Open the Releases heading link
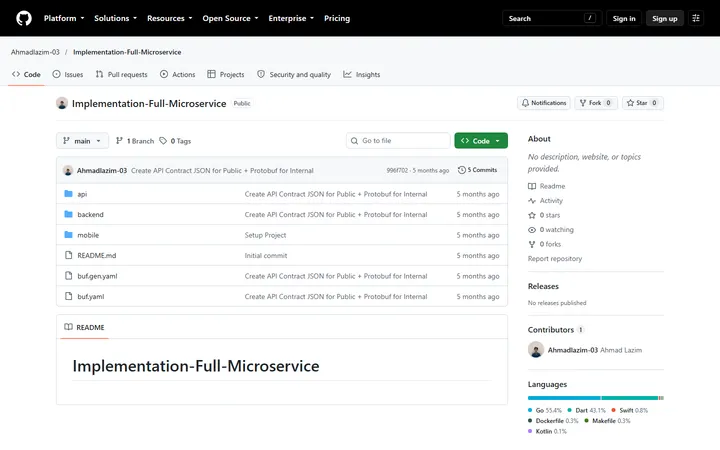The image size is (720, 450). coord(543,286)
